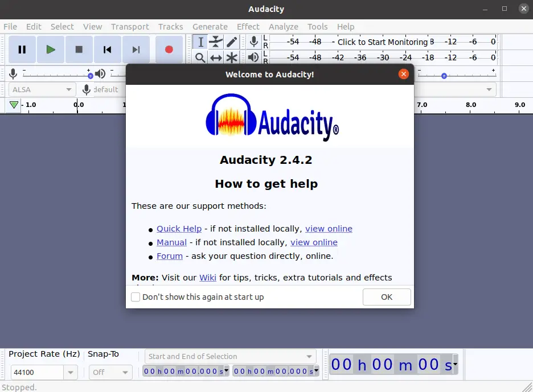533x392 pixels.
Task: Open the Generate menu
Action: click(x=210, y=27)
